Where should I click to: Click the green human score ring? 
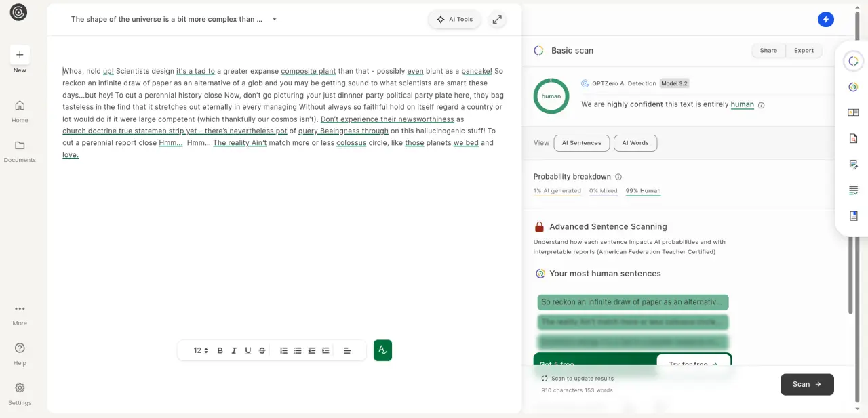pos(551,96)
